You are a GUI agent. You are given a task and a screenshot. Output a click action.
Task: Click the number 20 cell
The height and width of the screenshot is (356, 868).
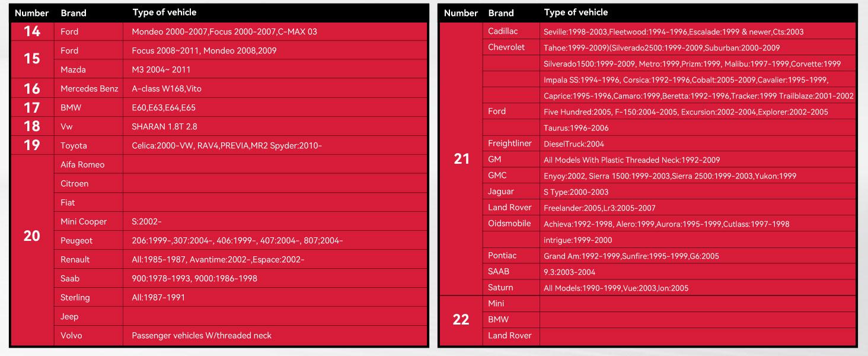click(x=32, y=236)
